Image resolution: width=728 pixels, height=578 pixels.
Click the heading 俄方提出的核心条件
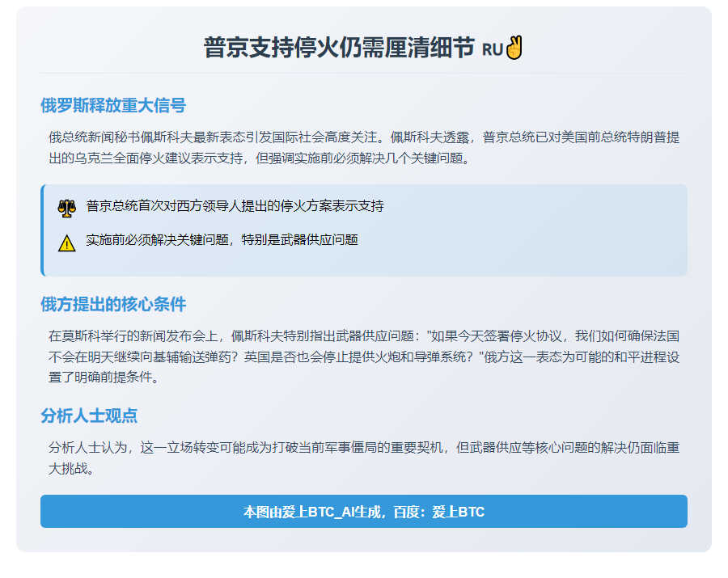(x=113, y=304)
